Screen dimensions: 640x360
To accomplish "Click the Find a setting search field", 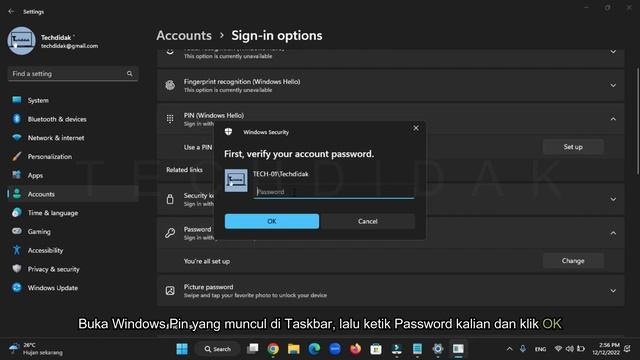I will pos(73,74).
